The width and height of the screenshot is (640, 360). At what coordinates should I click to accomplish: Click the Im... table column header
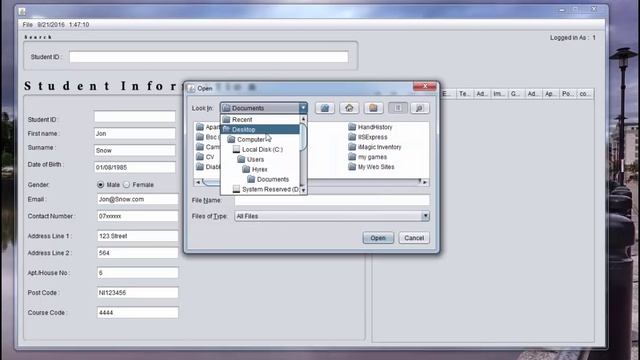pyautogui.click(x=498, y=94)
